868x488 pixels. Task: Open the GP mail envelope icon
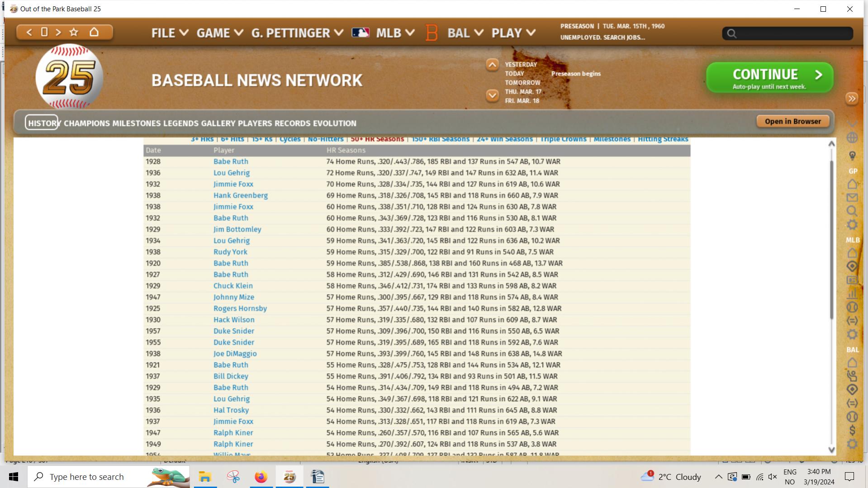point(852,198)
